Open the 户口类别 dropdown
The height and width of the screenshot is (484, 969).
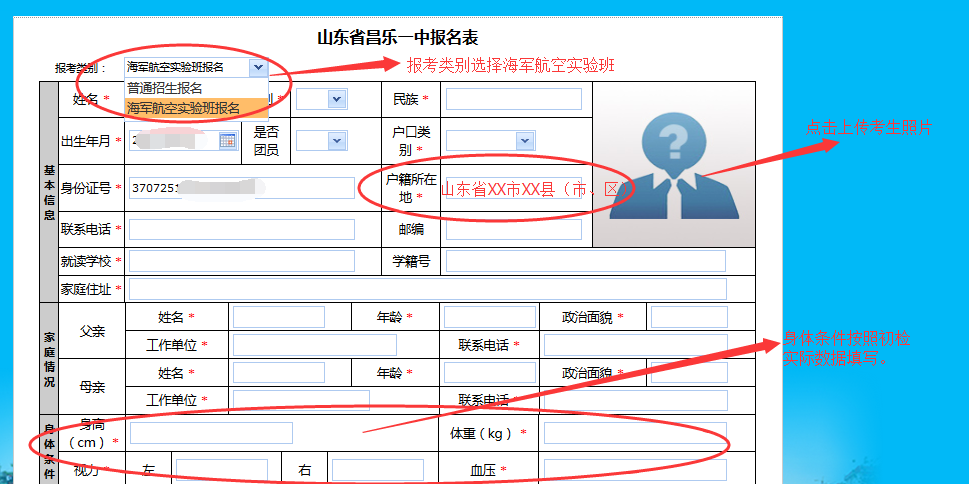[488, 141]
